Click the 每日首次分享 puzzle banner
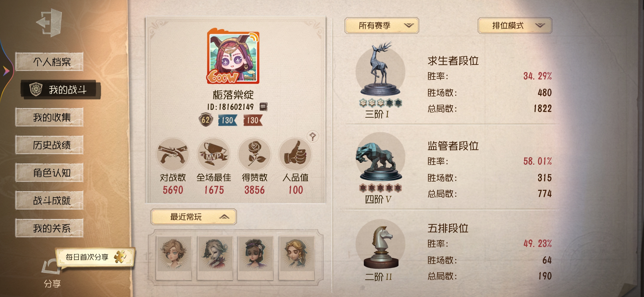 95,257
